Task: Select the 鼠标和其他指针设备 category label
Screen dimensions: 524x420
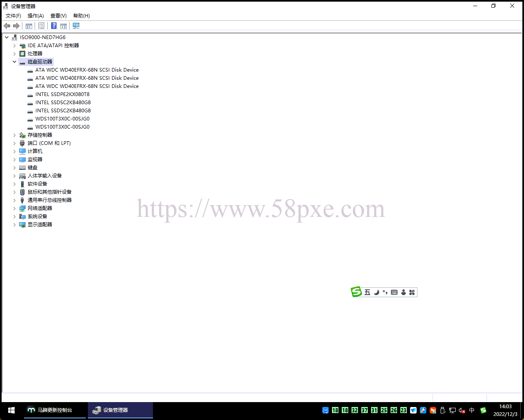Action: 50,192
